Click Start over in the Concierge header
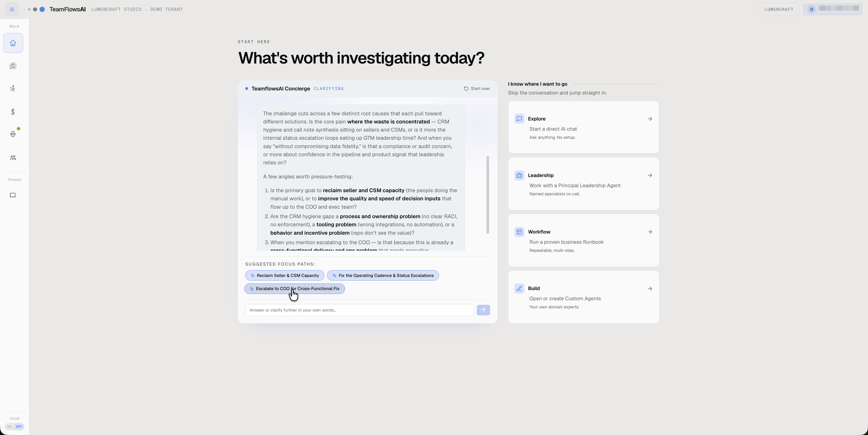The width and height of the screenshot is (868, 435). 477,89
